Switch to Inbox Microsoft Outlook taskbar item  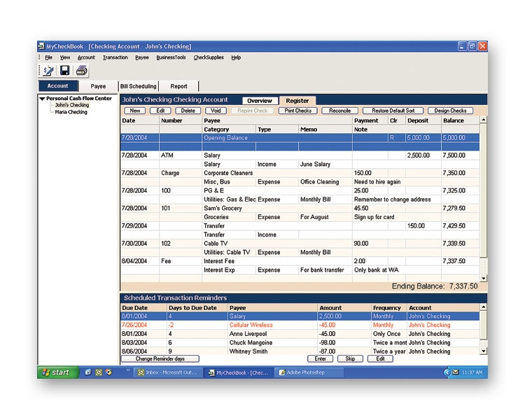168,372
